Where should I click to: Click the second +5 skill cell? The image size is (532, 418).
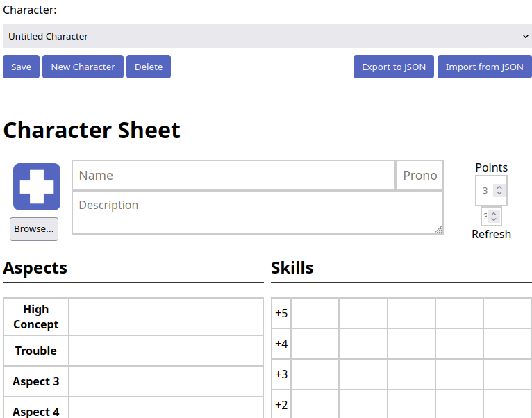point(363,313)
